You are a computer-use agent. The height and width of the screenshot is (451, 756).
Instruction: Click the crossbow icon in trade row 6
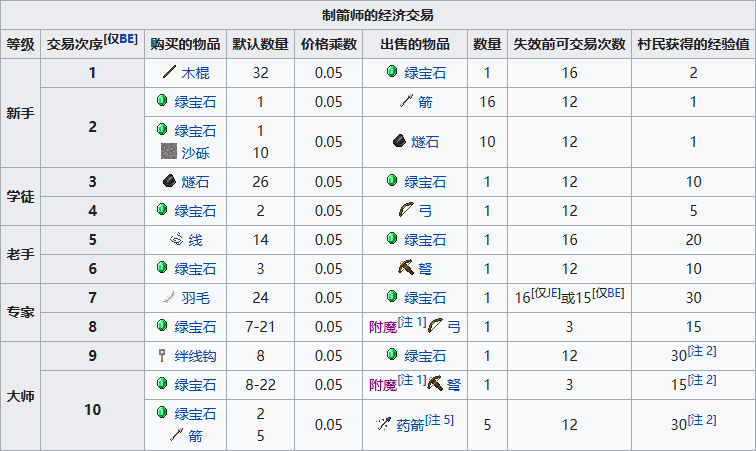point(406,269)
